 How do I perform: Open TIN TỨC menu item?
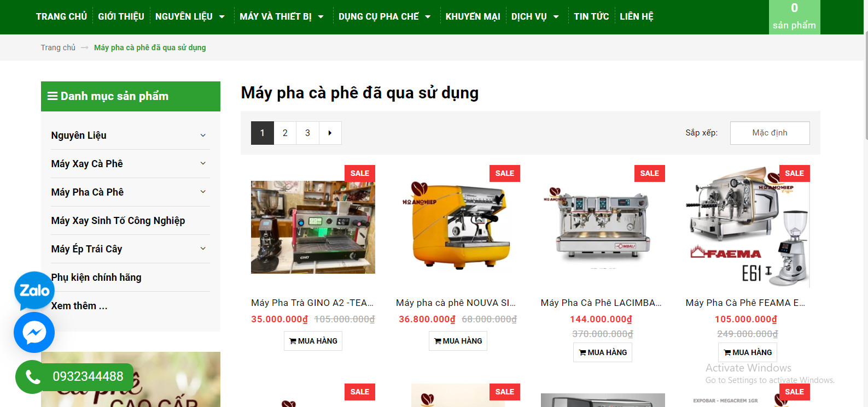click(591, 17)
